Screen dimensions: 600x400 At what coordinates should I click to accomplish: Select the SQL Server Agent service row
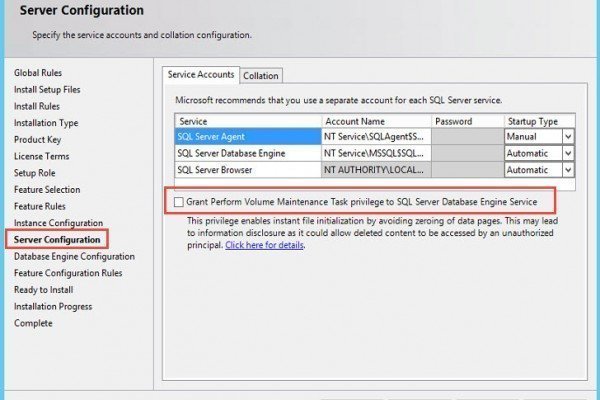[248, 137]
